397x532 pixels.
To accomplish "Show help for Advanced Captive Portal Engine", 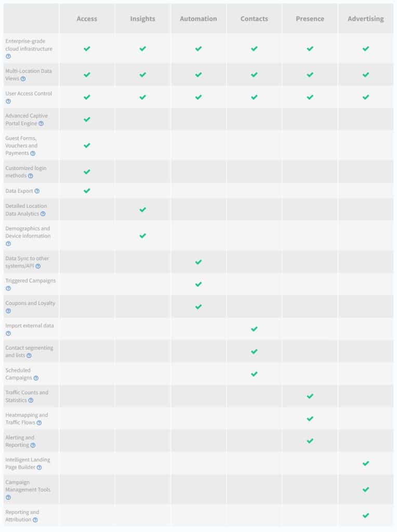I will [41, 124].
